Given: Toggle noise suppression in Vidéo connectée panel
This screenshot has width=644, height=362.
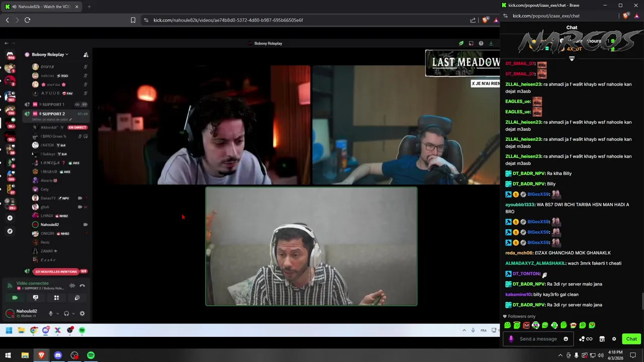Looking at the screenshot, I should [x=72, y=286].
